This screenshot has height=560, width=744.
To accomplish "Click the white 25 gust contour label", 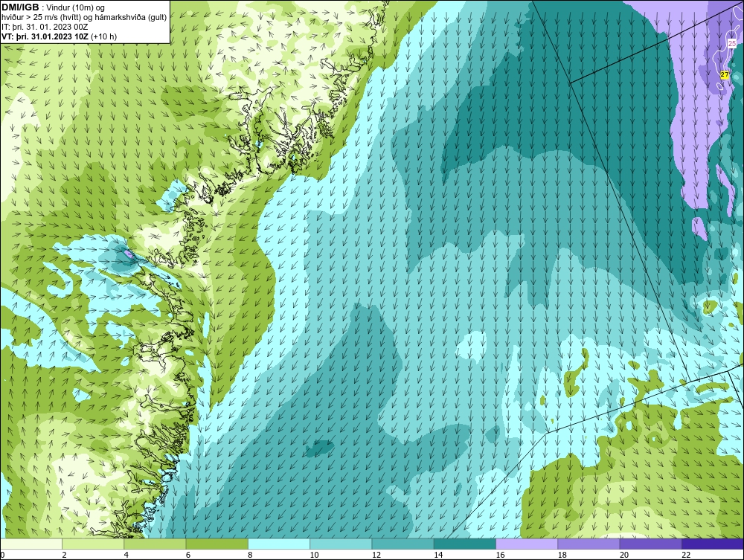I will point(732,44).
